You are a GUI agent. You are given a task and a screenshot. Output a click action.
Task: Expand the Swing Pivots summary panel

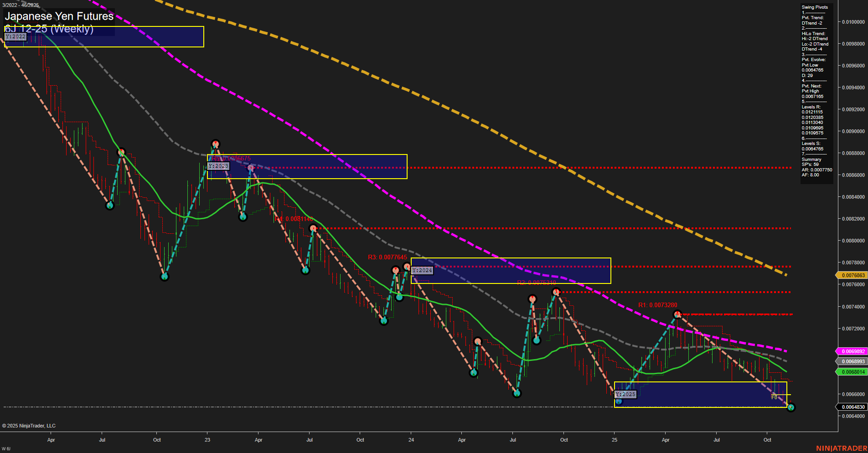point(815,7)
